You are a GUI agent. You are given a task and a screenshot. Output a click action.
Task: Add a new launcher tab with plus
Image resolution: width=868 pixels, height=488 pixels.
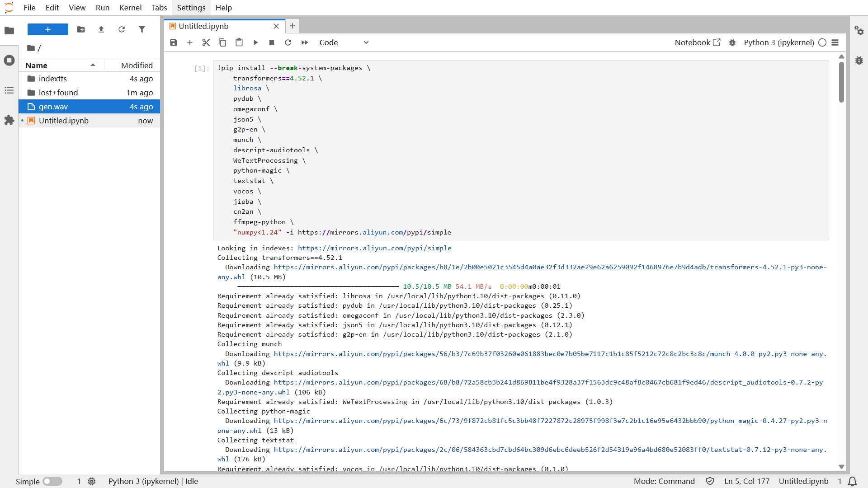[292, 26]
